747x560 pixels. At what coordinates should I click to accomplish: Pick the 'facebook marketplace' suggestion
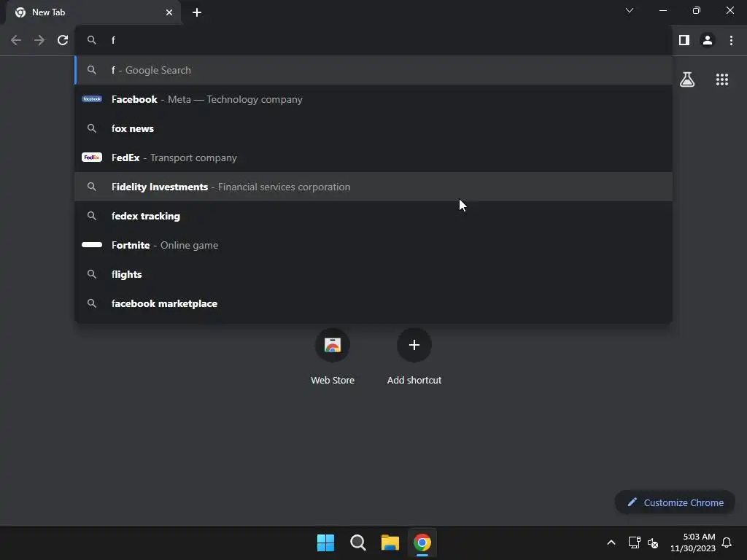tap(373, 303)
